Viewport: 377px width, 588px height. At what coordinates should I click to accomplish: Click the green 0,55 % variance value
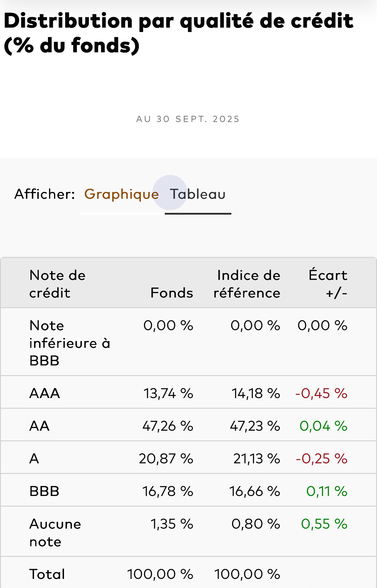(324, 524)
